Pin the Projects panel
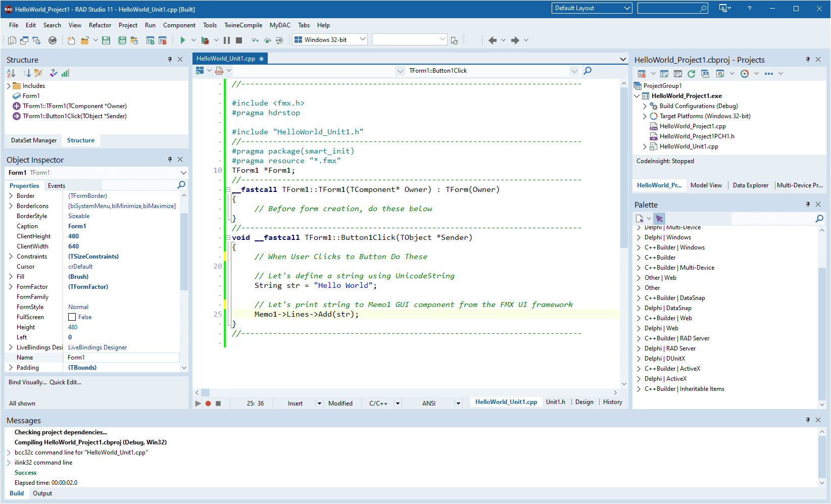This screenshot has height=504, width=831. coord(808,60)
